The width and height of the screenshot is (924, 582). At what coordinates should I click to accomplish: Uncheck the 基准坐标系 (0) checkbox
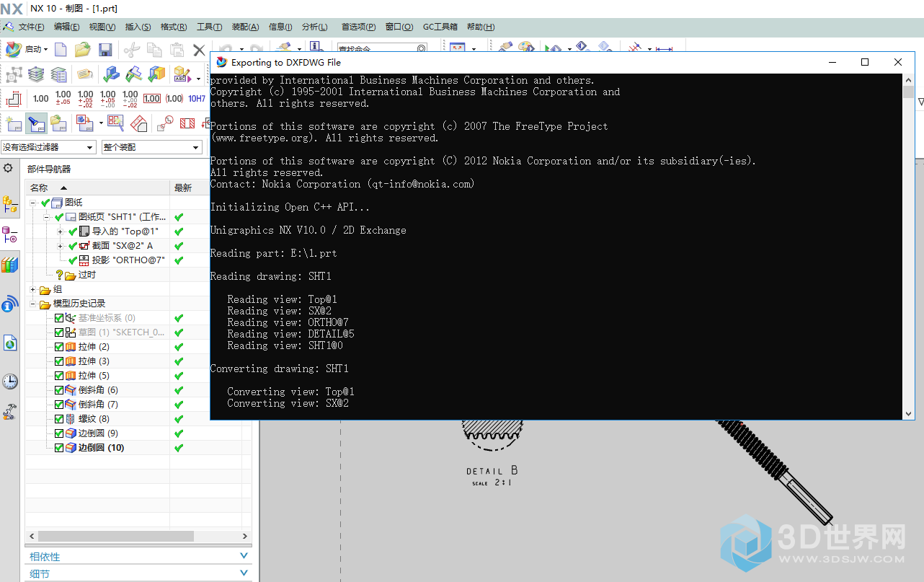(59, 318)
